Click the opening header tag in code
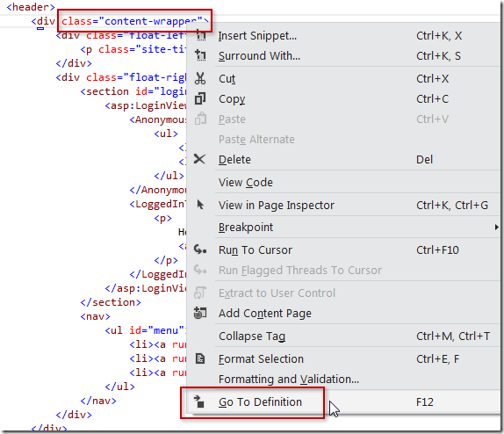Viewport: 504px width, 434px height. click(31, 7)
